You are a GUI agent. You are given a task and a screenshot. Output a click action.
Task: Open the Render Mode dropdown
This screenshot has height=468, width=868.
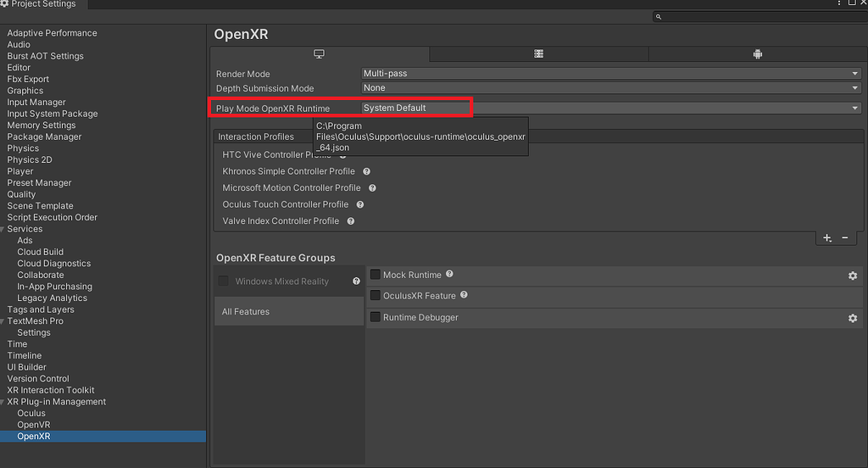pyautogui.click(x=610, y=74)
